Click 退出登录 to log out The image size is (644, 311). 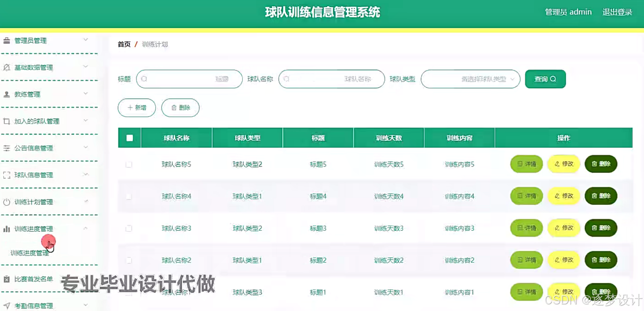[x=617, y=12]
